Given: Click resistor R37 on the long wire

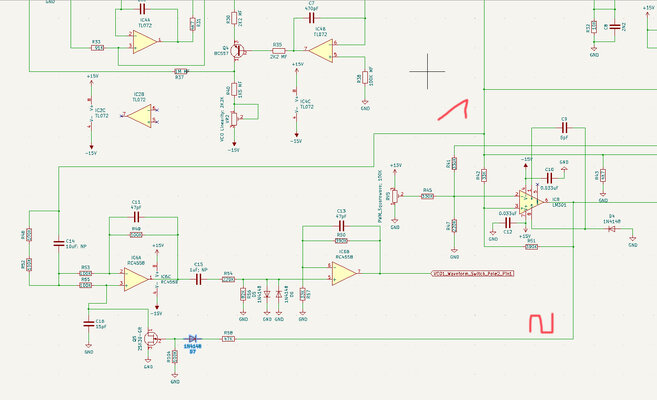Looking at the screenshot, I should coord(181,72).
